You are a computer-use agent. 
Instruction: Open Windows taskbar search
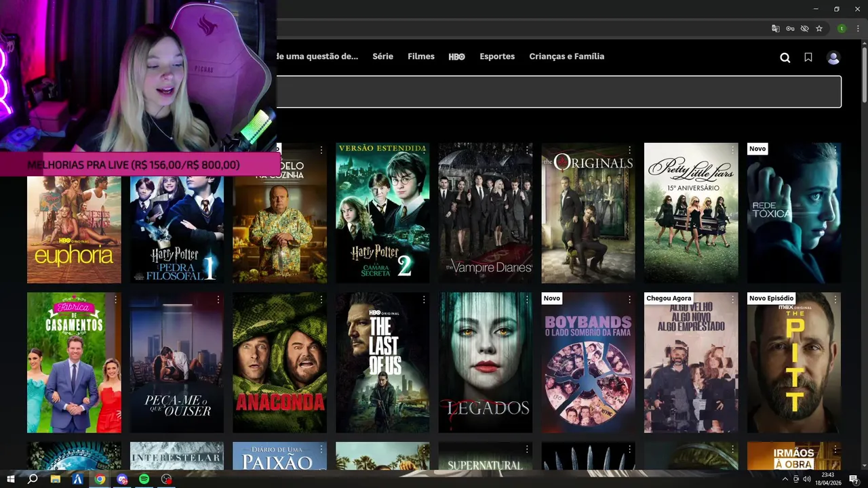(33, 479)
